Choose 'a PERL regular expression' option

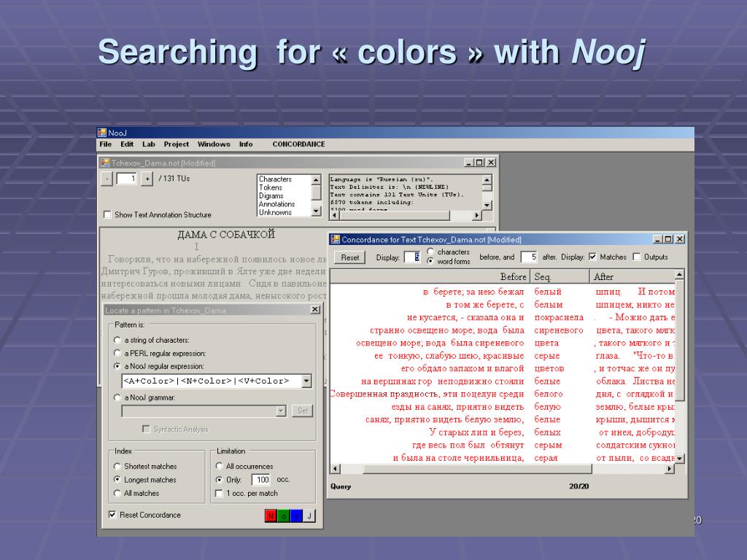click(117, 354)
